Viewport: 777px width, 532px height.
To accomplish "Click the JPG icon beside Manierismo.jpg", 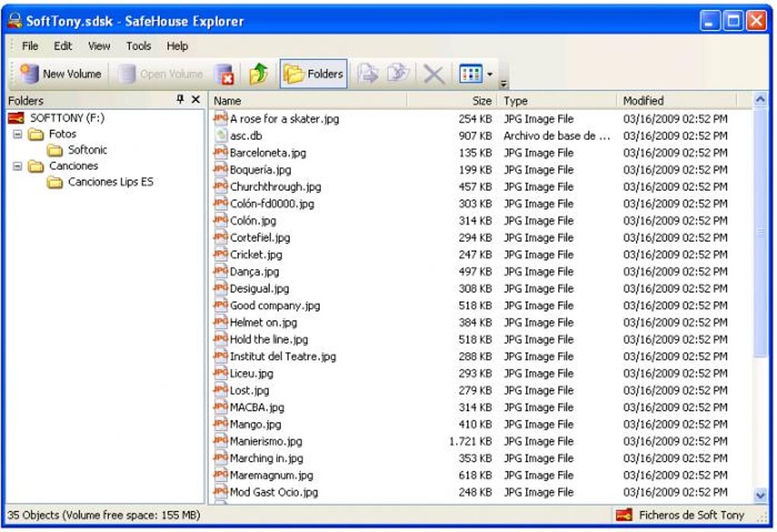I will coord(220,441).
